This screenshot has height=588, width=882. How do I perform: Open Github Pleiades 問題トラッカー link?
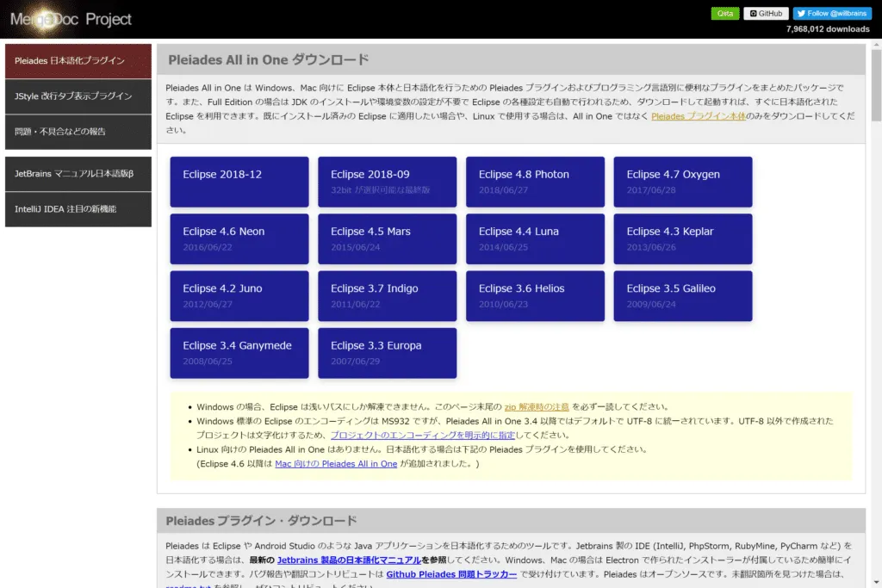click(x=451, y=574)
